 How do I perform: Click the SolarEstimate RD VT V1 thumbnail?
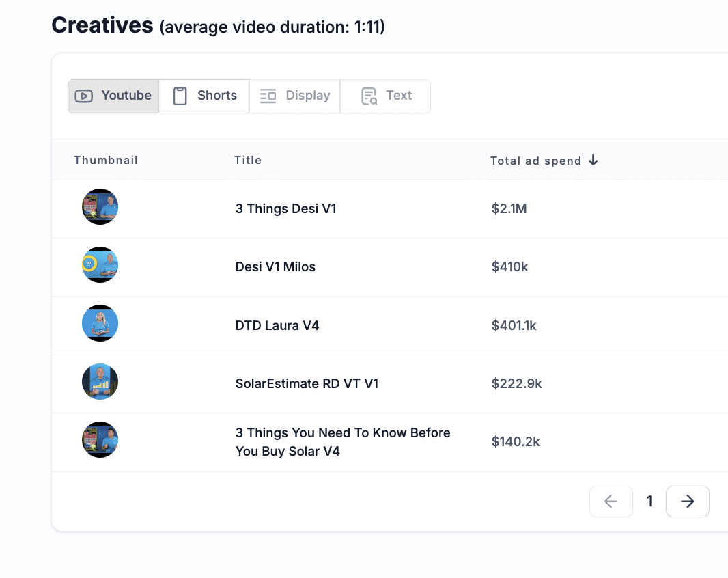pos(100,381)
